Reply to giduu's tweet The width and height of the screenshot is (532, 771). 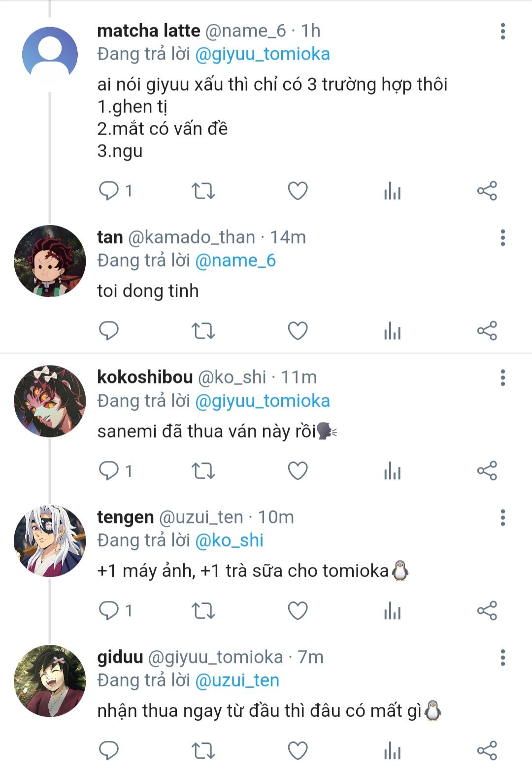pyautogui.click(x=109, y=751)
